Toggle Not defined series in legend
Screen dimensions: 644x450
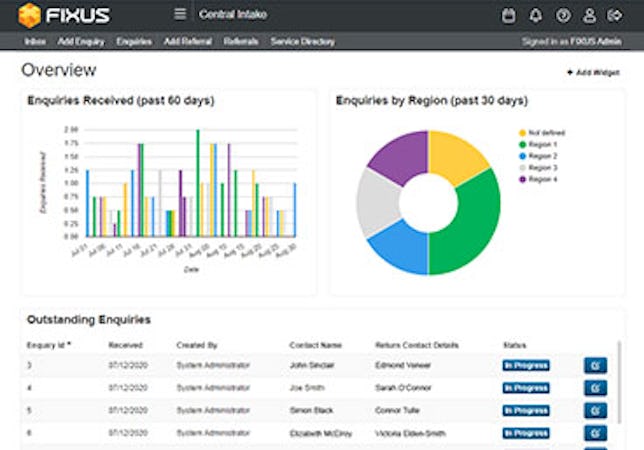coord(547,133)
